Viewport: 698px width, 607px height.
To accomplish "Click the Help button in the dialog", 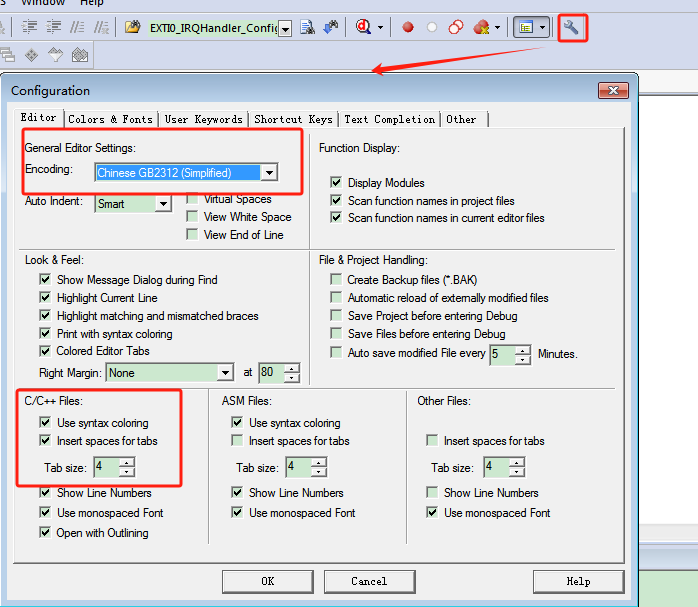I will [579, 582].
